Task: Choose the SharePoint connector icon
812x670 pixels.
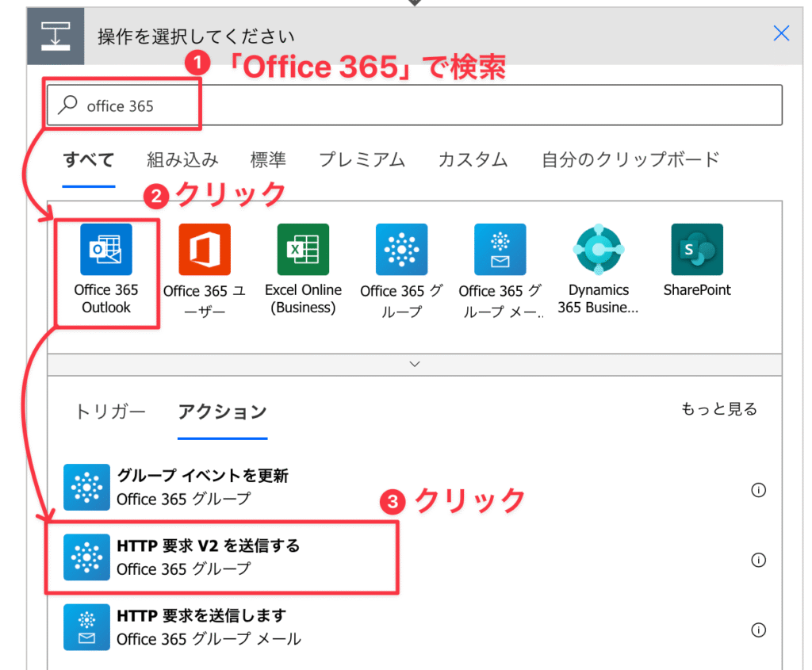Action: click(697, 249)
